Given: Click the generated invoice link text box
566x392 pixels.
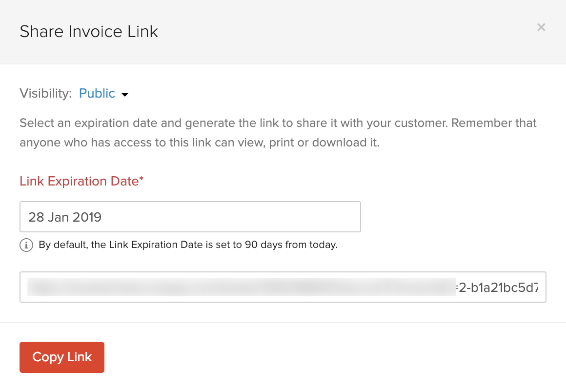Looking at the screenshot, I should point(283,287).
